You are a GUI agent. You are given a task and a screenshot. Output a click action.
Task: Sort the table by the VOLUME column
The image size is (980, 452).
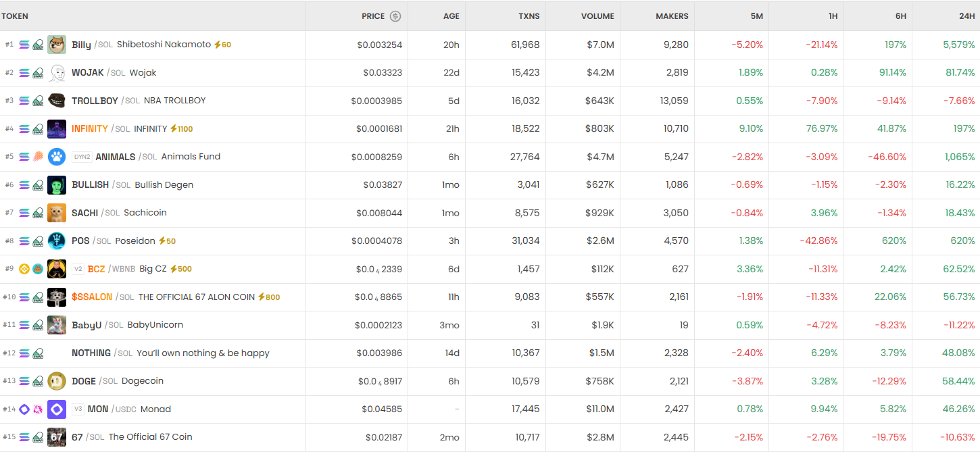tap(597, 16)
